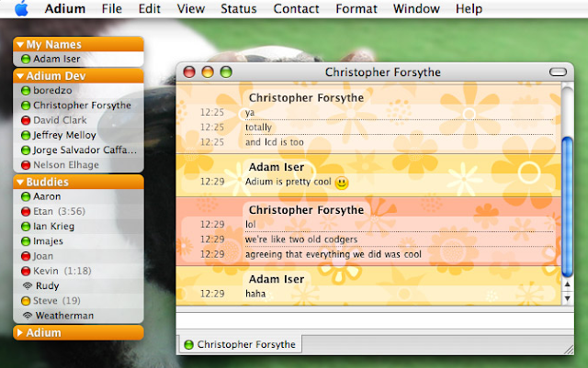Viewport: 588px width, 368px height.
Task: Click the "haha" message
Action: pyautogui.click(x=255, y=294)
